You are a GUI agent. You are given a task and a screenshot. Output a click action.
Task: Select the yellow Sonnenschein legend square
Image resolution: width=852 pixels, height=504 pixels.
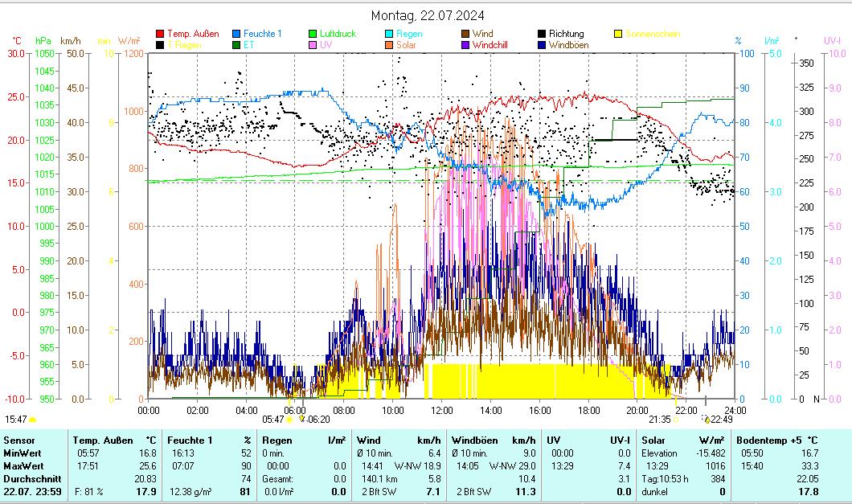pyautogui.click(x=618, y=35)
